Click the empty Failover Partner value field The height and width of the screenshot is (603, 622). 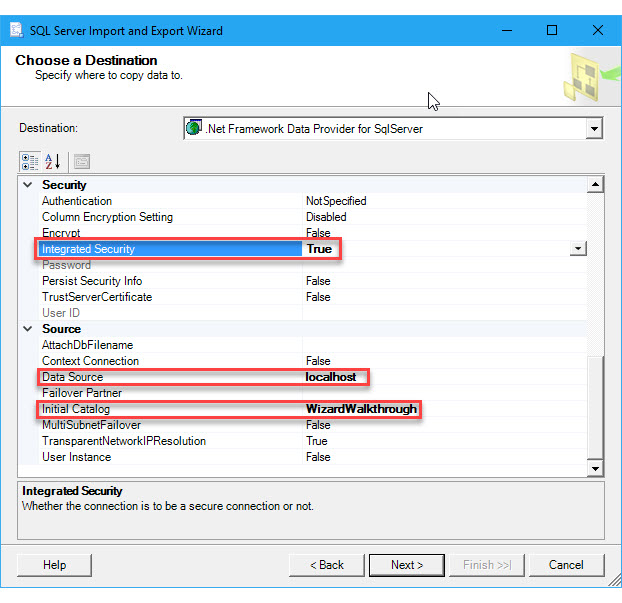point(445,393)
